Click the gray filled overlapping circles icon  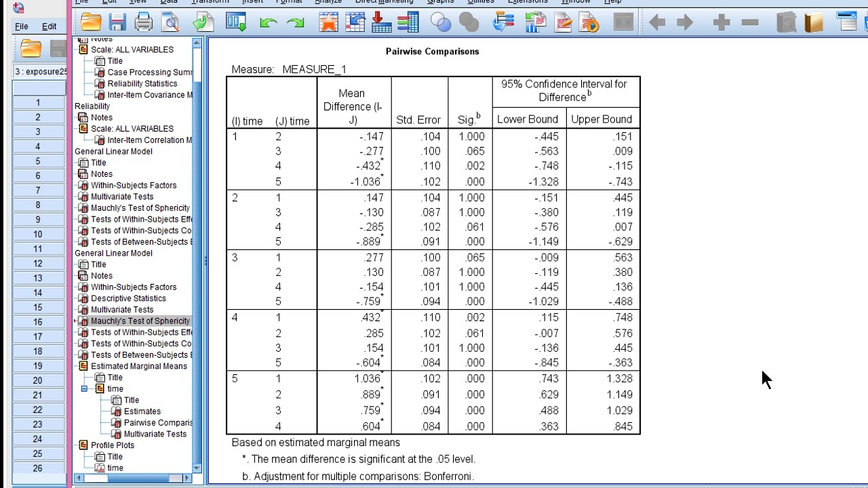469,22
